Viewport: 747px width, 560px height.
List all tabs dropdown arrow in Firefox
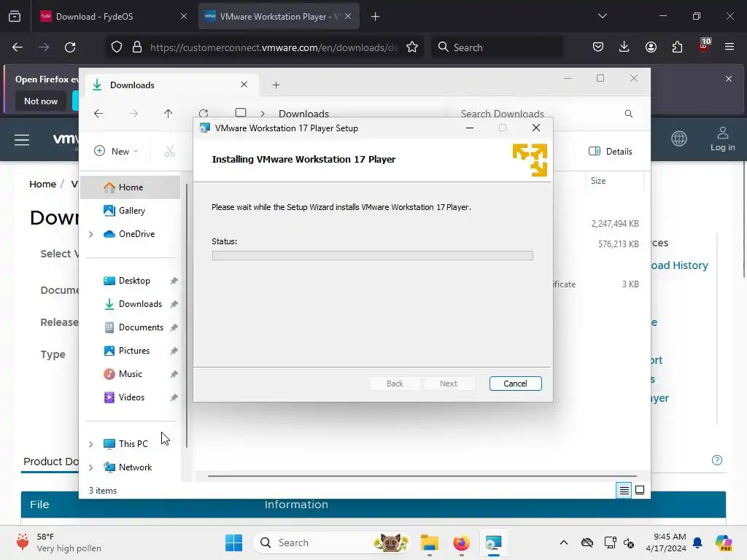[x=602, y=16]
